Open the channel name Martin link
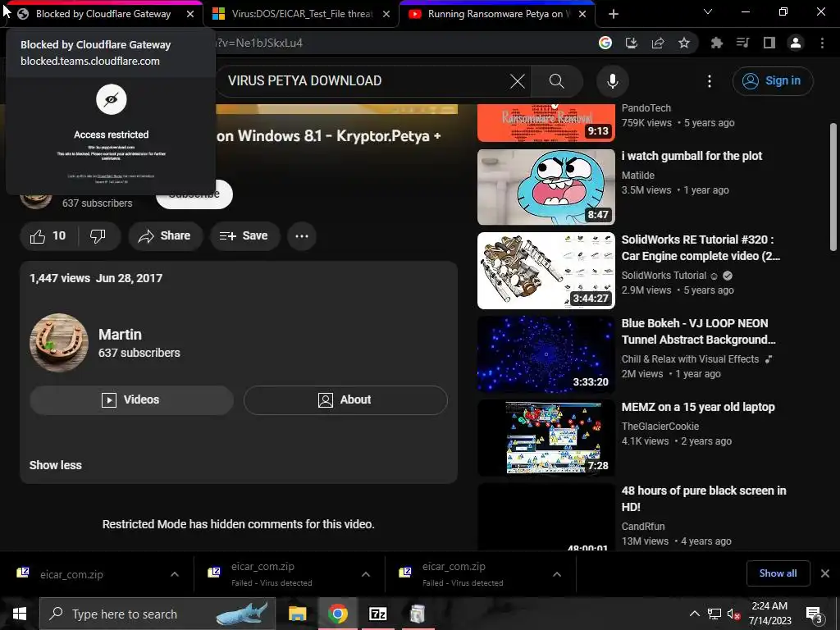 point(120,335)
